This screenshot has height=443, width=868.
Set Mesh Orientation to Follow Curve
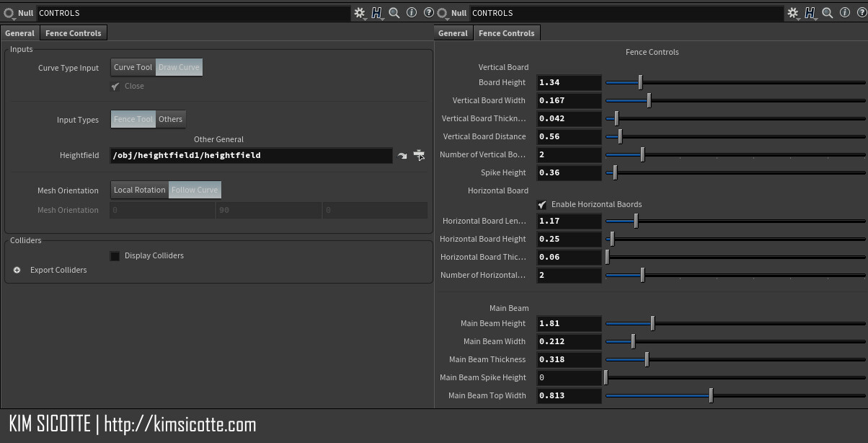195,190
